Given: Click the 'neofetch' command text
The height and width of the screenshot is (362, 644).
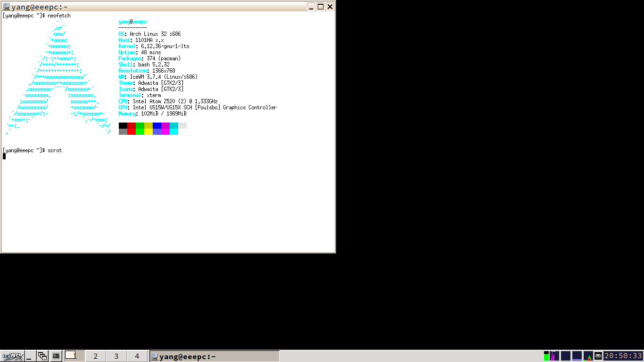Looking at the screenshot, I should 59,16.
